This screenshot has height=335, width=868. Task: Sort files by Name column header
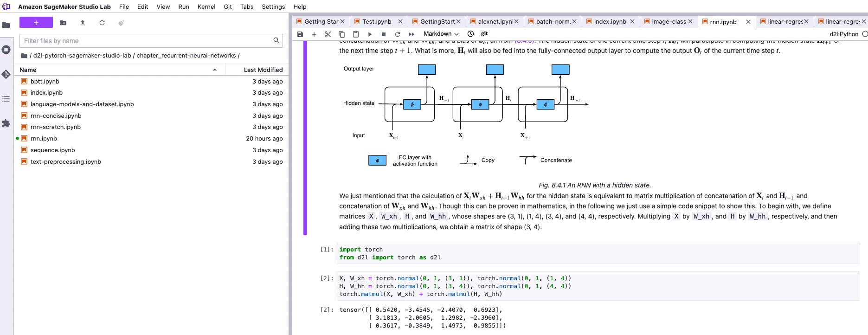click(28, 70)
